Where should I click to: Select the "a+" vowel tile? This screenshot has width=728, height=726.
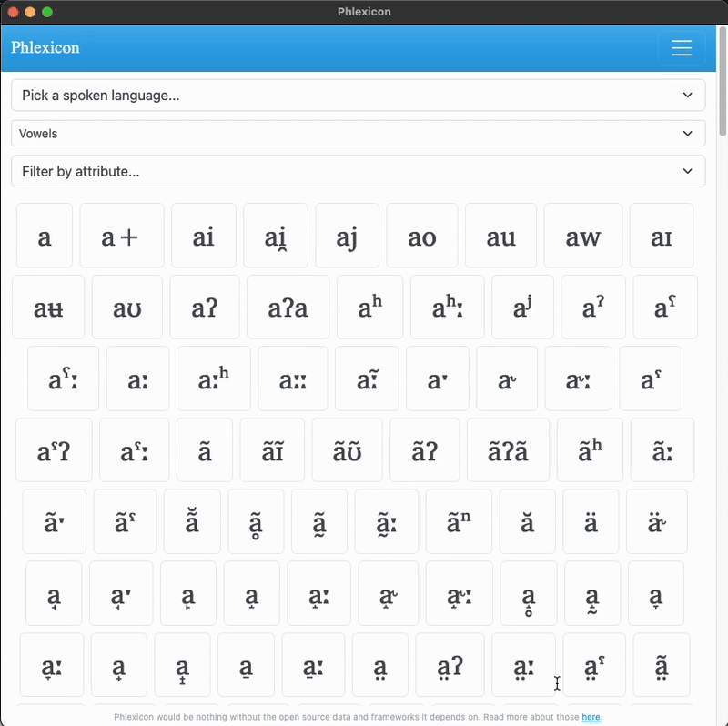click(121, 235)
